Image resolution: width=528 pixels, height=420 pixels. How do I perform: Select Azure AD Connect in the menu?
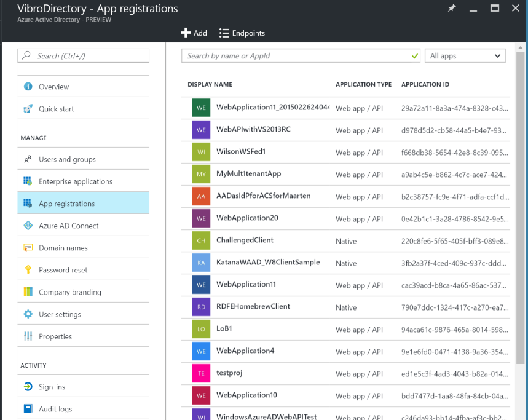[83, 226]
